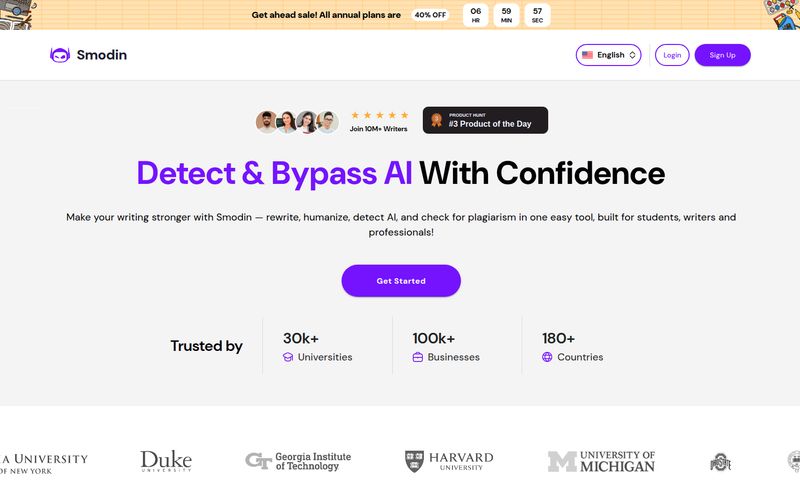Click the Login button
The image size is (800, 496).
[x=672, y=55]
